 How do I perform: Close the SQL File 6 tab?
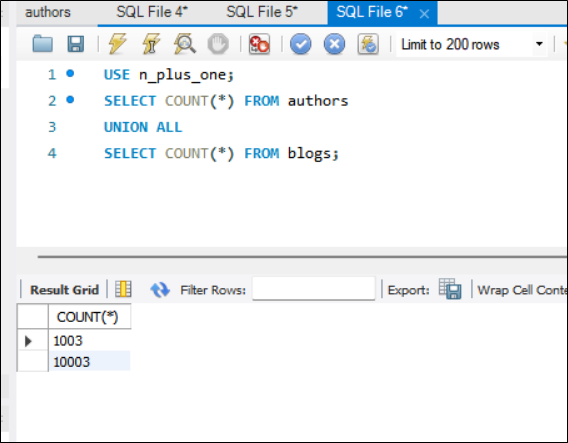424,14
